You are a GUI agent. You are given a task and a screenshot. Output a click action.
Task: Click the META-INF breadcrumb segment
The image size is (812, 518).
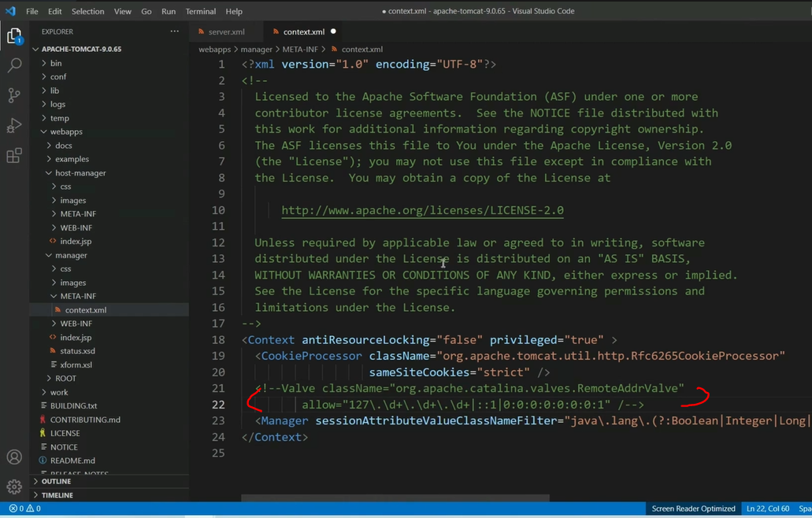click(300, 49)
